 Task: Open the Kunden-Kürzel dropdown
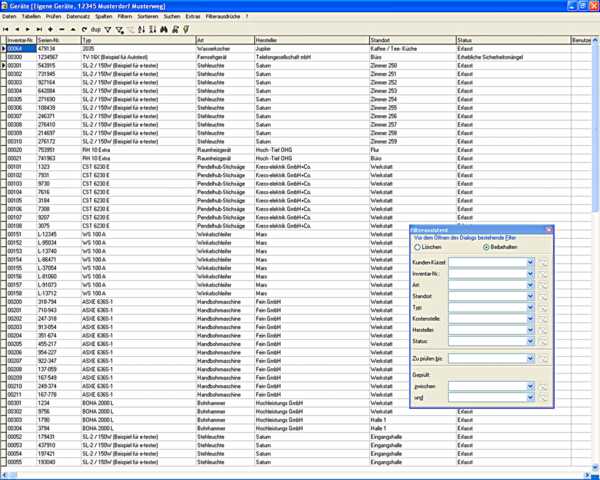[530, 262]
